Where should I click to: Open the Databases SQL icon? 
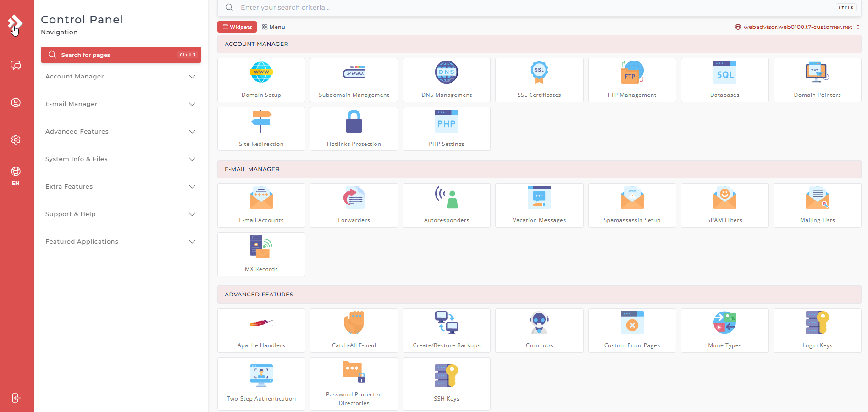[724, 72]
